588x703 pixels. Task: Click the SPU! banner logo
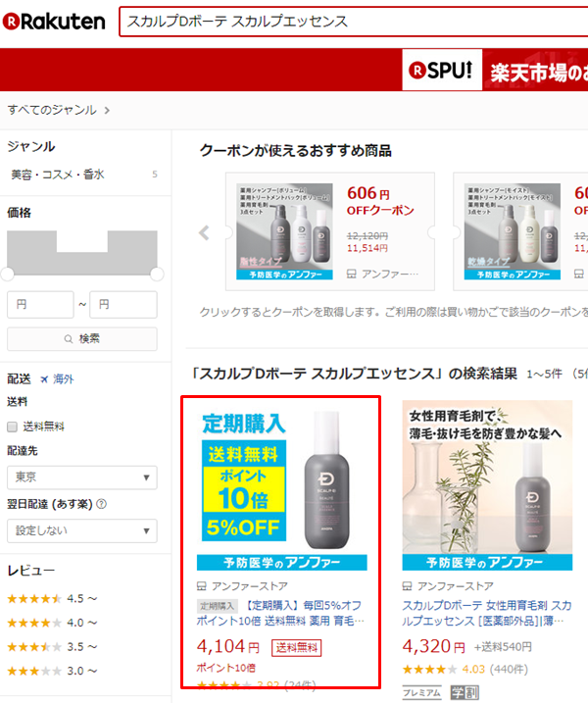442,70
